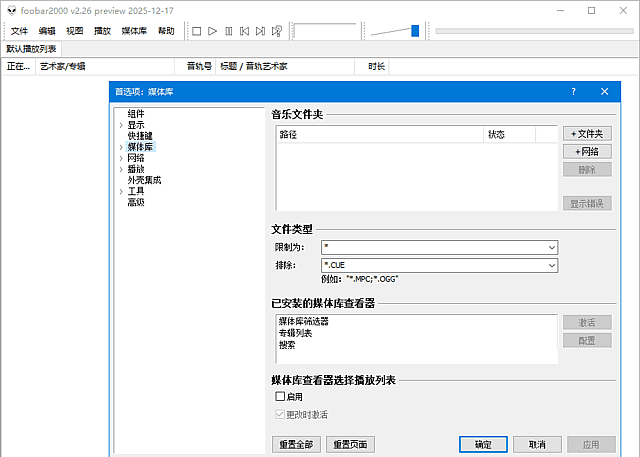Click into the 限制为 text field
Image resolution: width=640 pixels, height=457 pixels.
tap(434, 247)
